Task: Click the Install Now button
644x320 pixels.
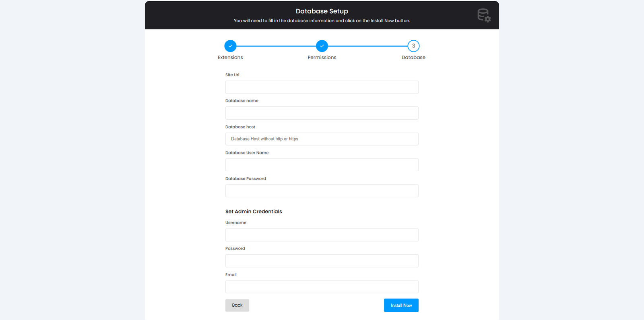Action: tap(401, 305)
